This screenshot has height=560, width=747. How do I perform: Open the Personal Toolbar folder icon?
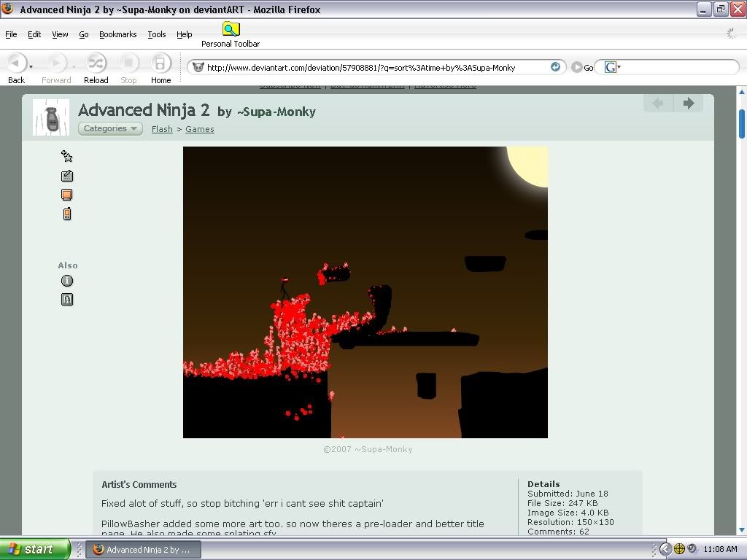pyautogui.click(x=231, y=29)
